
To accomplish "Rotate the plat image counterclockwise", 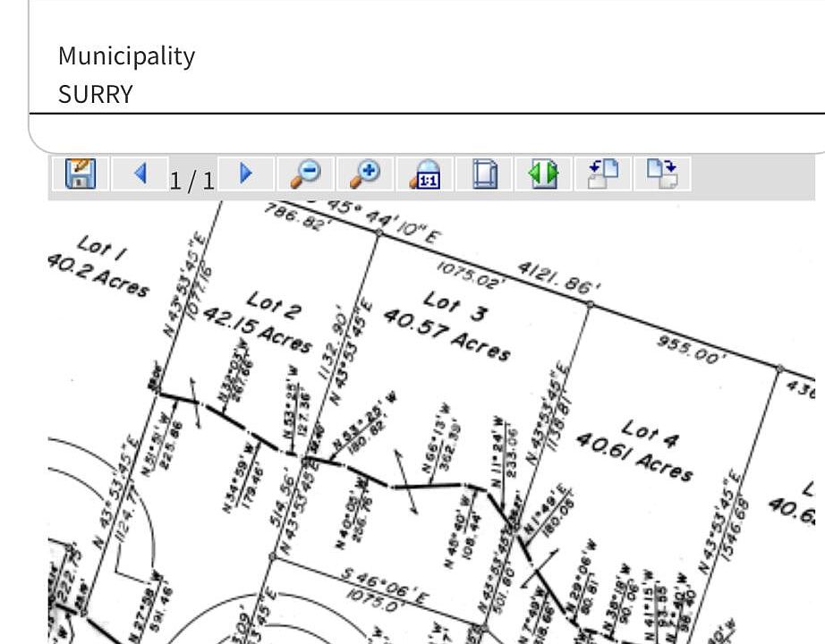I will pyautogui.click(x=603, y=173).
